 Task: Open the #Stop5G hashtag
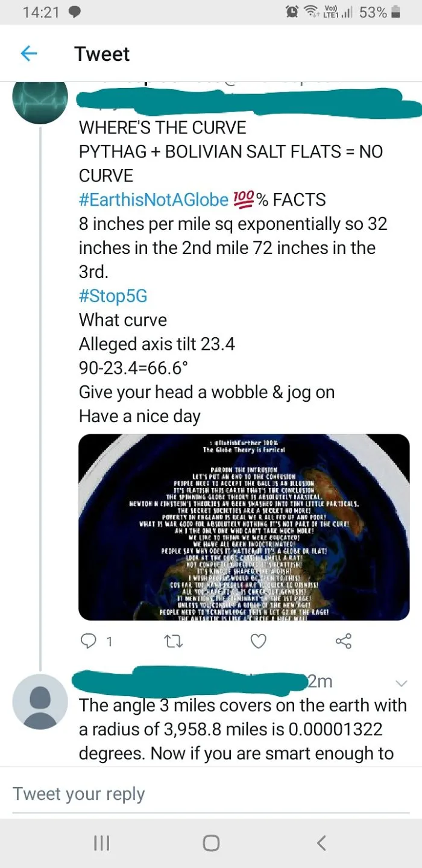(113, 296)
